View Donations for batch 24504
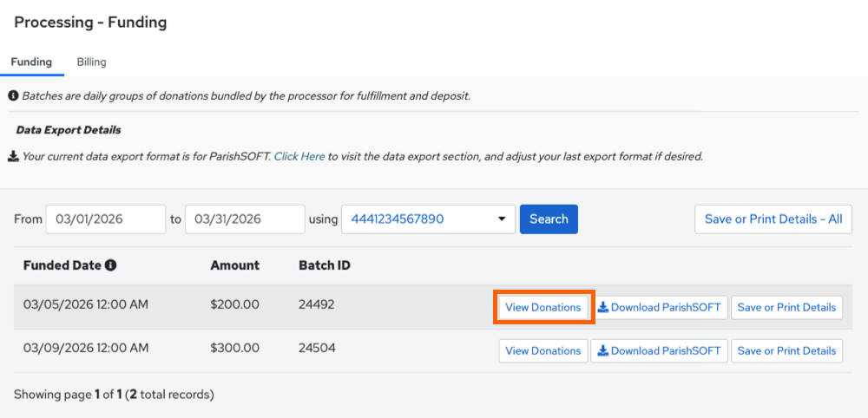Viewport: 868px width, 418px height. (543, 351)
